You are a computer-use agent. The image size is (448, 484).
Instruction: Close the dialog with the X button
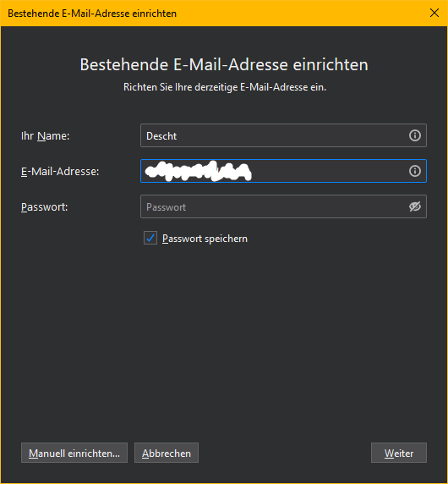pyautogui.click(x=434, y=13)
